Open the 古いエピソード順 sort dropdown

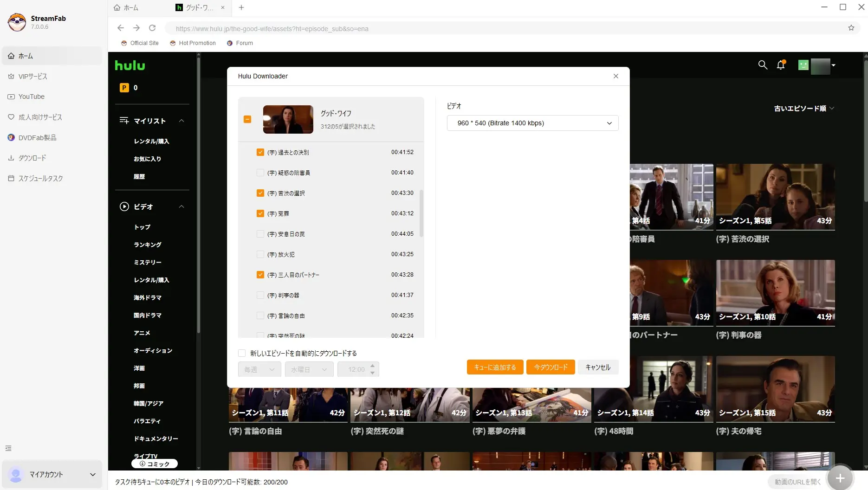point(804,108)
